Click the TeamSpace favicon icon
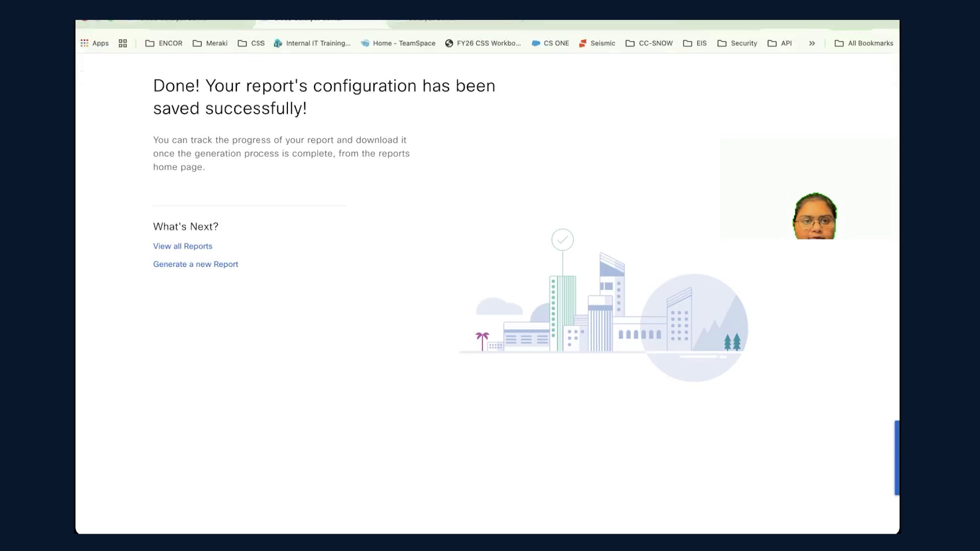 pyautogui.click(x=365, y=43)
